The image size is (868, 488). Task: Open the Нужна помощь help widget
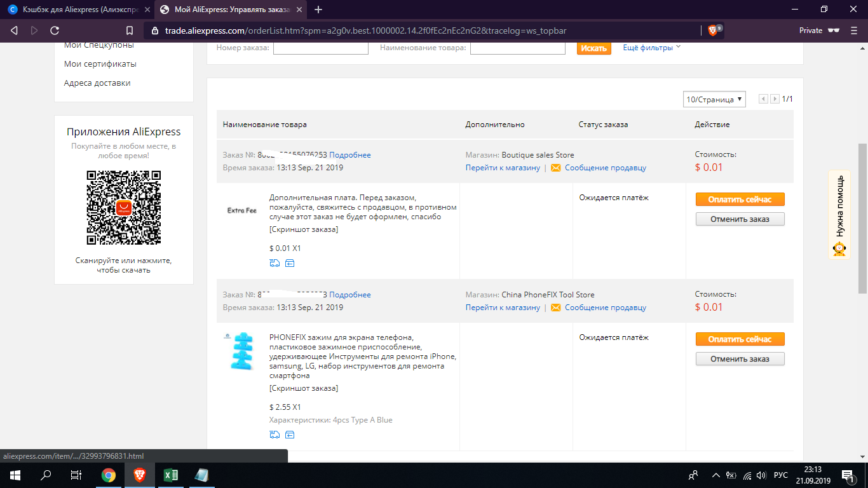click(x=839, y=215)
